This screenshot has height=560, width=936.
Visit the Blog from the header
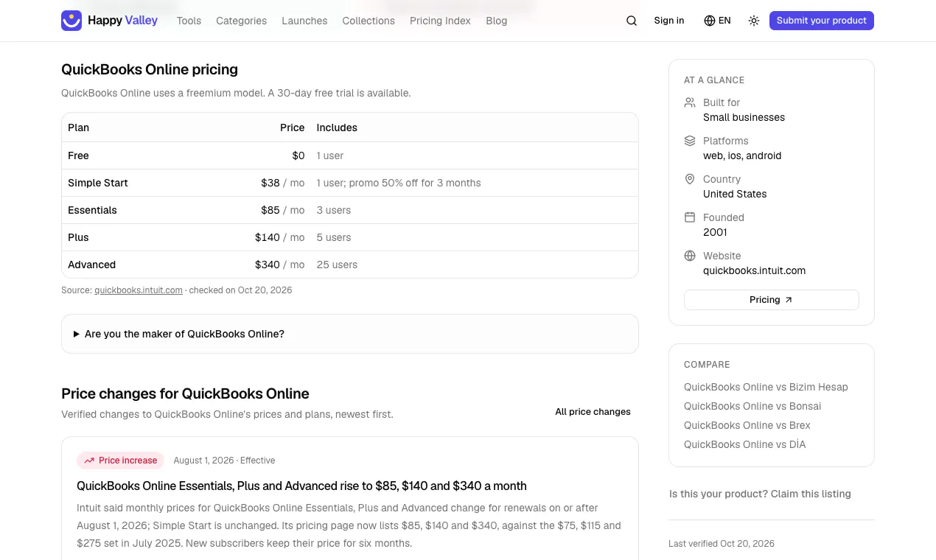(x=497, y=21)
